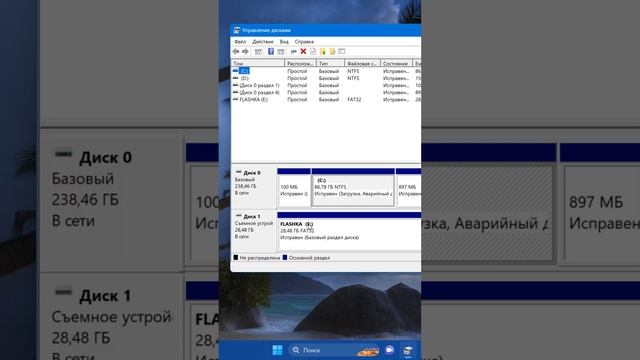Click the Disk Management title bar icon
This screenshot has width=640, height=360.
point(237,30)
